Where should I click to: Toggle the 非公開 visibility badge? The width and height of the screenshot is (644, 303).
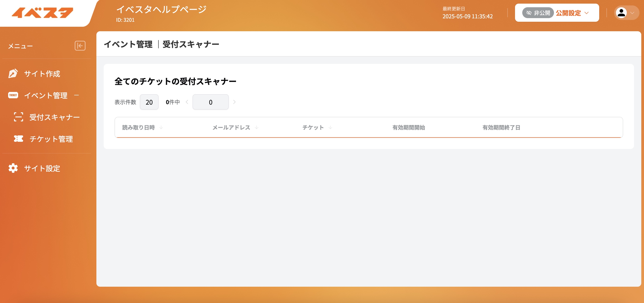pyautogui.click(x=538, y=13)
